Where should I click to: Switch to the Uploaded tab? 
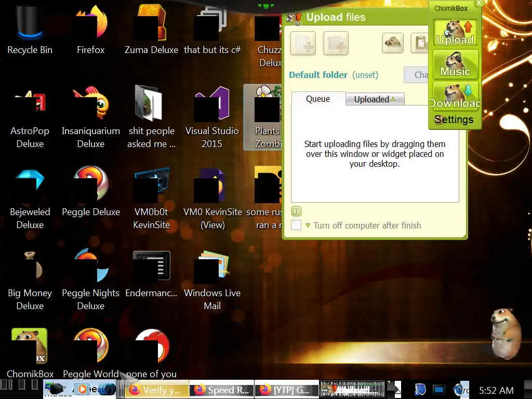pyautogui.click(x=375, y=99)
